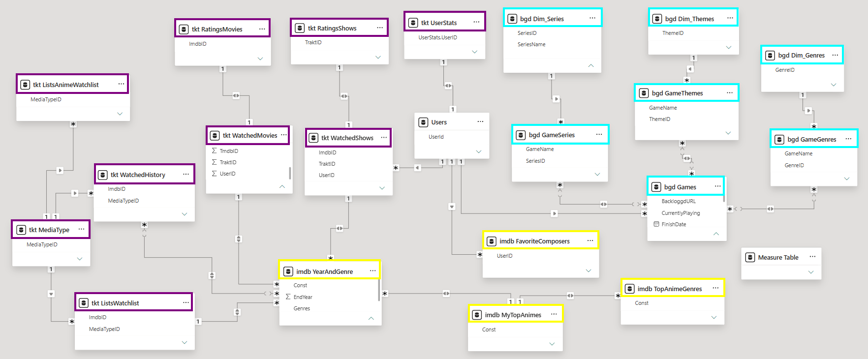Image resolution: width=868 pixels, height=359 pixels.
Task: Open the Users table more-options ellipsis
Action: click(x=480, y=121)
